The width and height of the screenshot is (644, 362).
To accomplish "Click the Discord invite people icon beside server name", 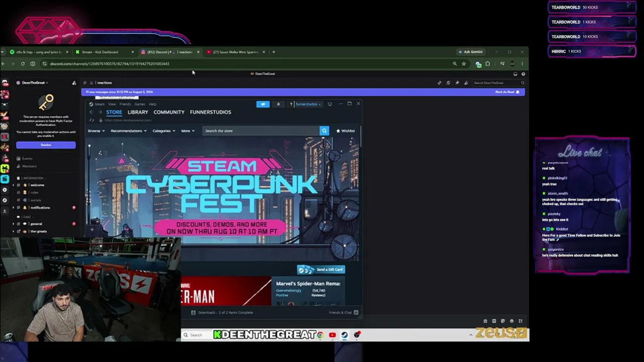I will click(x=74, y=82).
